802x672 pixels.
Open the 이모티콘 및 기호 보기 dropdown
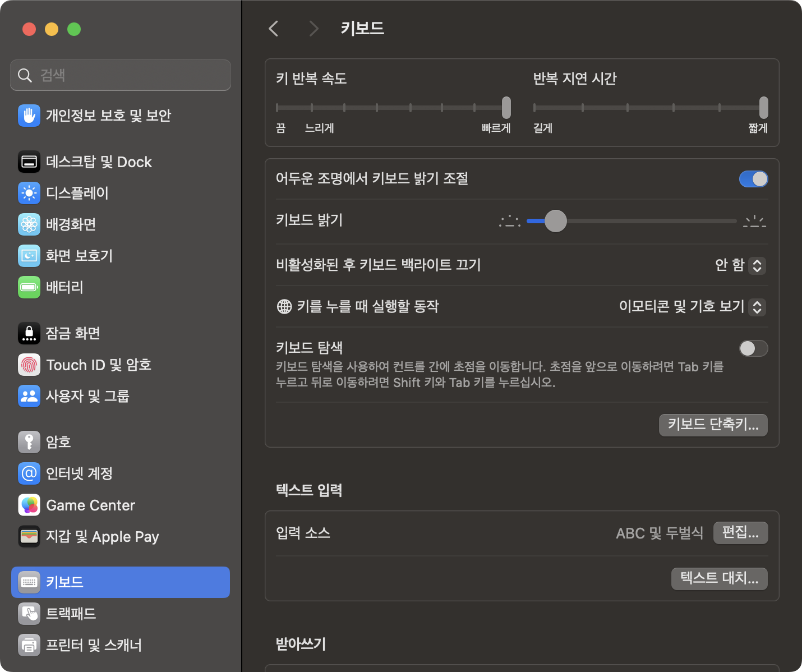click(x=692, y=307)
